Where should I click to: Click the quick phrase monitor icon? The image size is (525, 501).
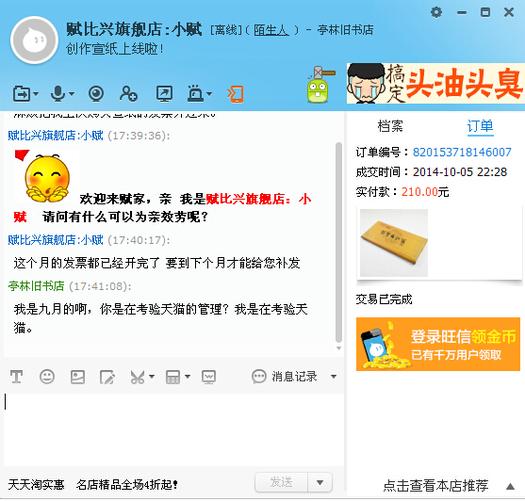coord(208,377)
